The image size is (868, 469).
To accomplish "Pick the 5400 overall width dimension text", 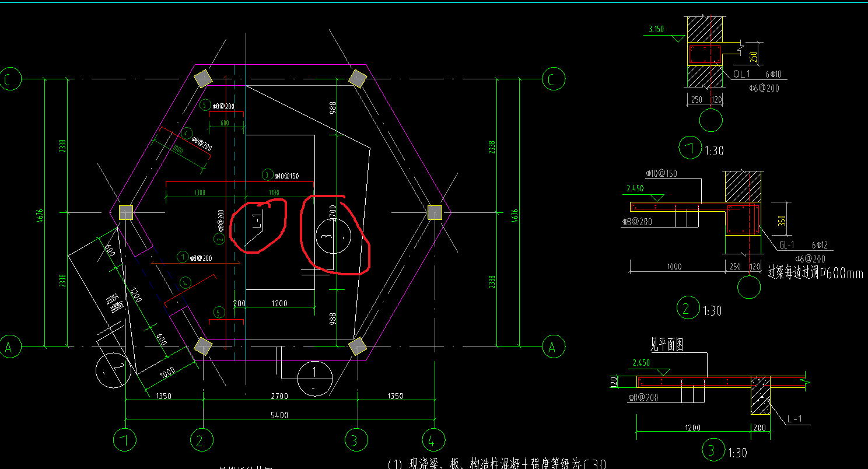I will pyautogui.click(x=279, y=415).
